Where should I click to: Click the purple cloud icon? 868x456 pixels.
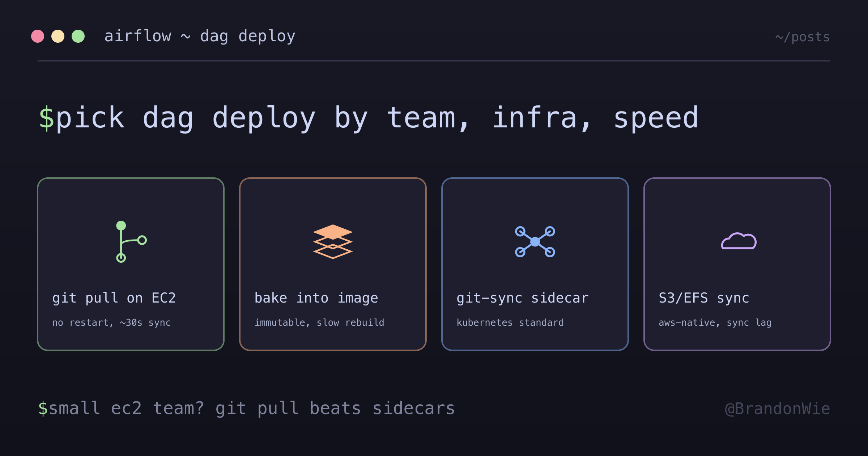(739, 241)
